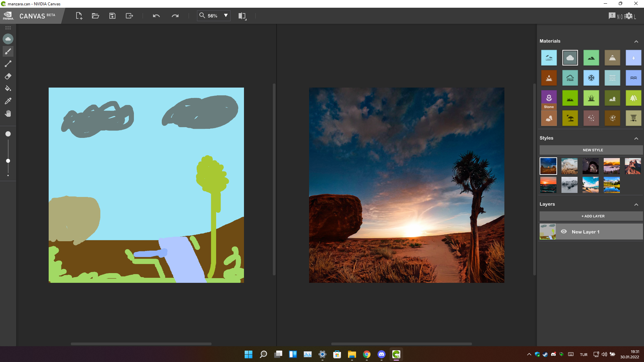Click the current material cloud indicator
Viewport: 644px width, 362px height.
(x=8, y=39)
